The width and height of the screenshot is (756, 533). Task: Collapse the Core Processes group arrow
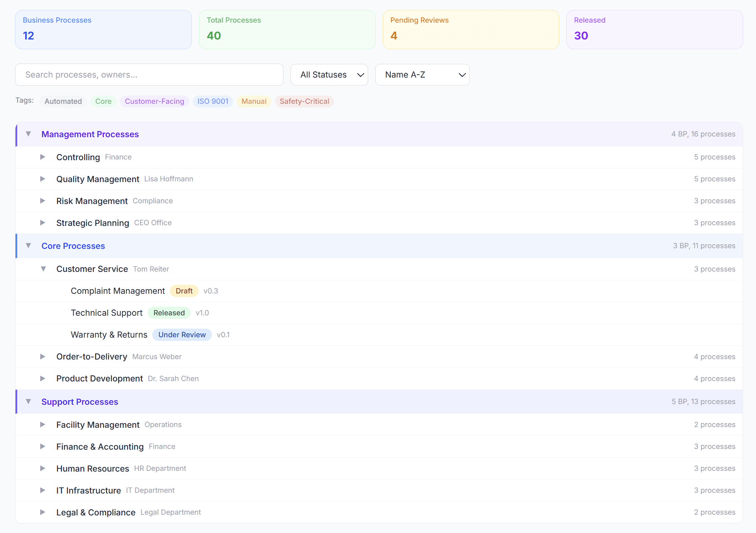click(28, 246)
